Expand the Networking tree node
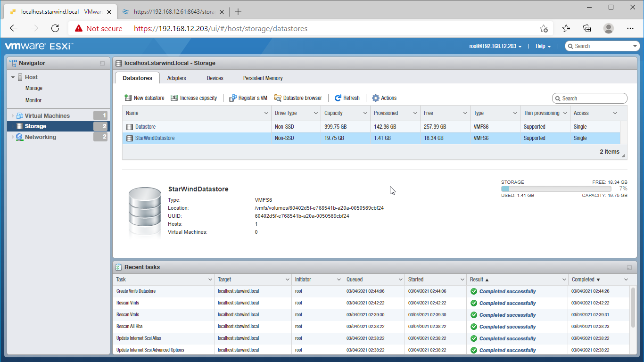This screenshot has height=362, width=644. tap(13, 137)
